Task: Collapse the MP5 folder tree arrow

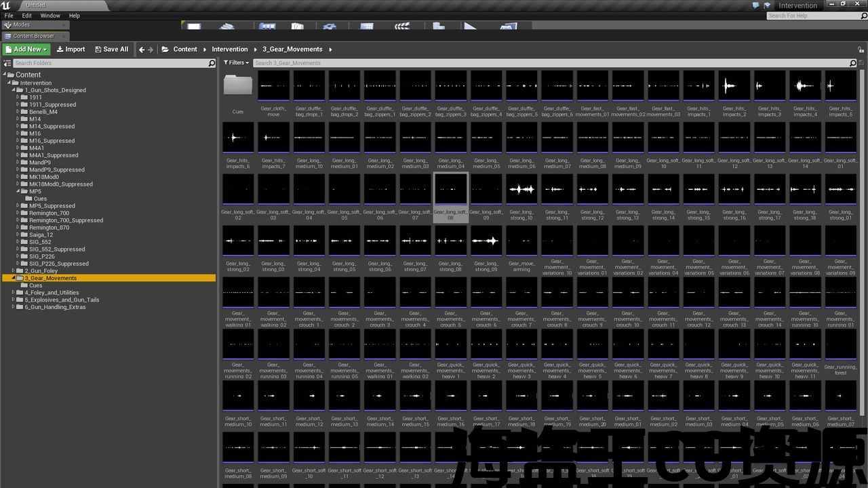Action: pos(18,192)
